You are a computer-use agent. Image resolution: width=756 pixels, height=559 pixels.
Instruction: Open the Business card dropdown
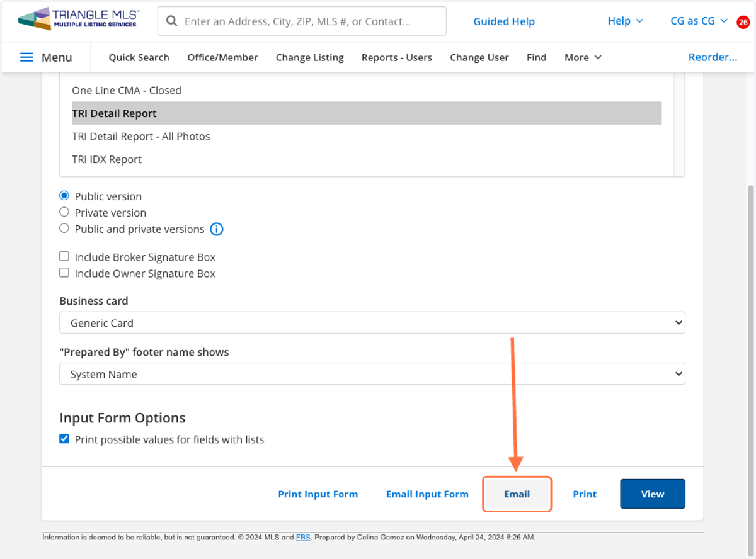point(372,323)
